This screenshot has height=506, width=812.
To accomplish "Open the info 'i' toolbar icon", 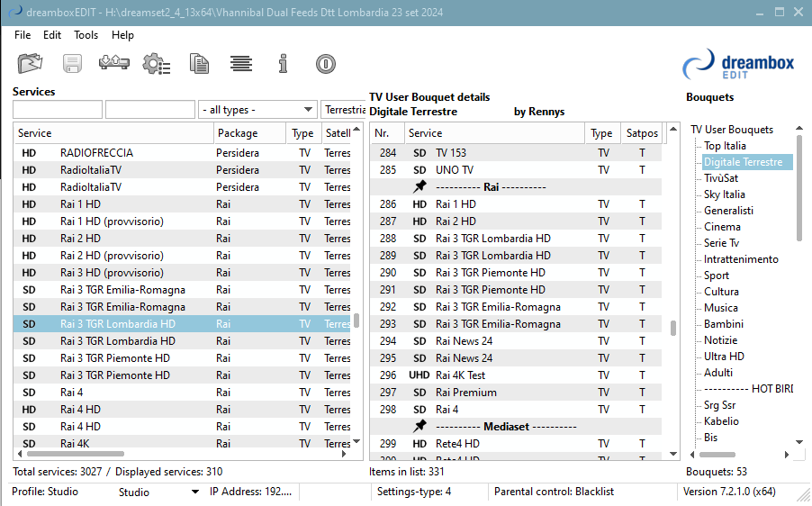I will point(283,64).
